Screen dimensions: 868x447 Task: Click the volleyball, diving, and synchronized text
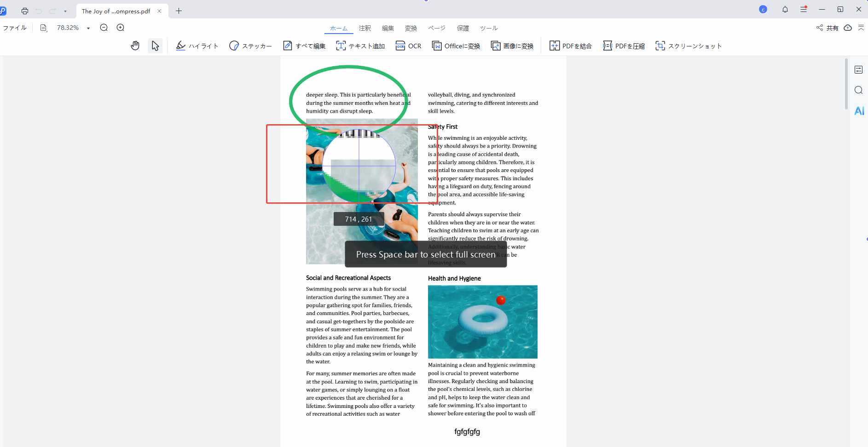click(x=483, y=103)
